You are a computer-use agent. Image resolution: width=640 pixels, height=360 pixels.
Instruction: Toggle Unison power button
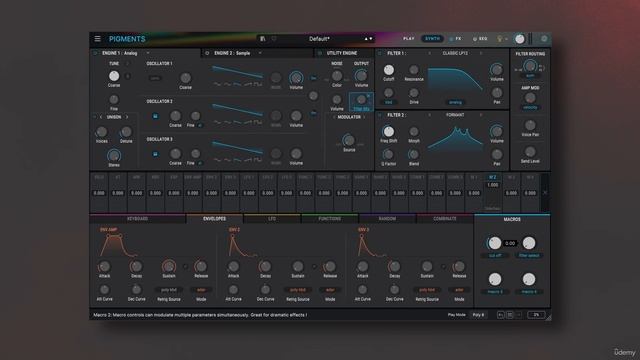pos(95,117)
